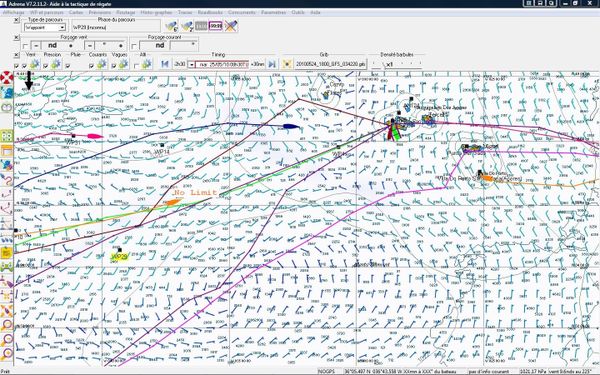Click the Phase du parcours WP29 field
The width and height of the screenshot is (600, 375).
point(116,28)
